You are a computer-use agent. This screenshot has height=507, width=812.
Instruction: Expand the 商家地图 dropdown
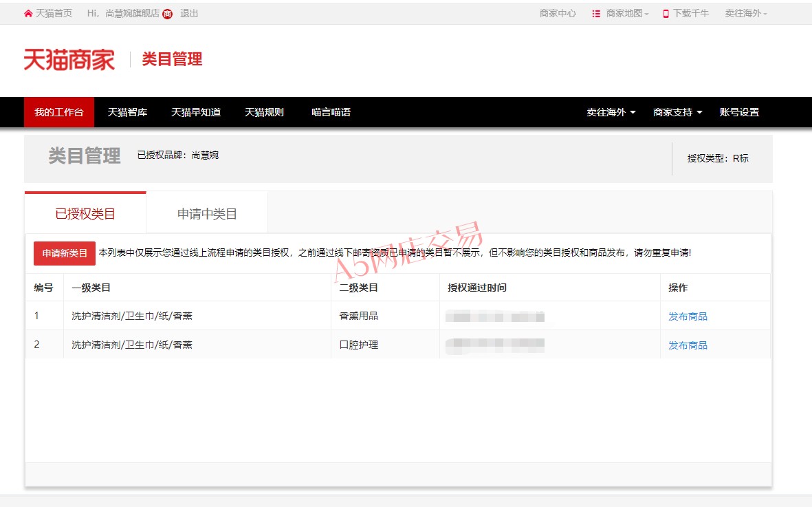[x=627, y=14]
